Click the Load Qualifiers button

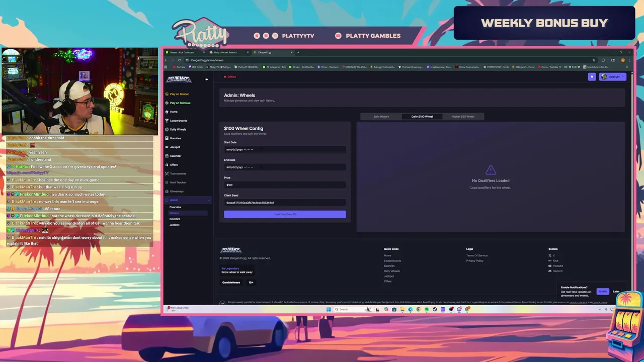[285, 214]
